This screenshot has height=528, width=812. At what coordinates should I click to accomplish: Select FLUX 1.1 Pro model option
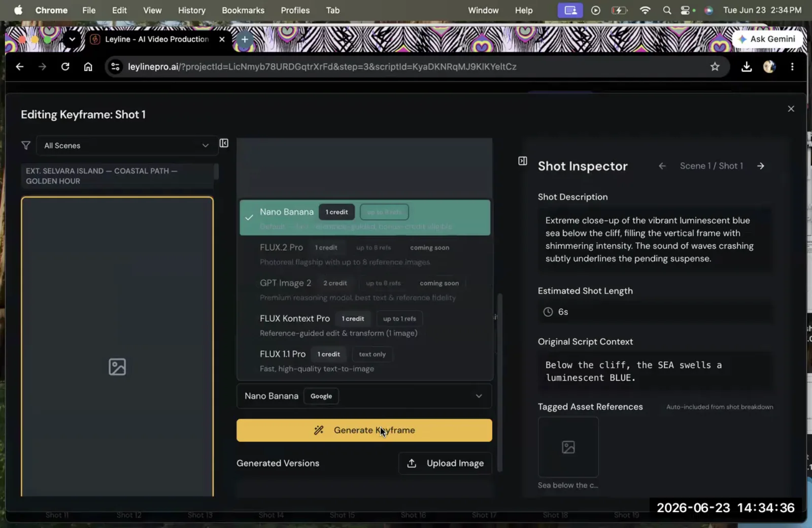(x=365, y=360)
